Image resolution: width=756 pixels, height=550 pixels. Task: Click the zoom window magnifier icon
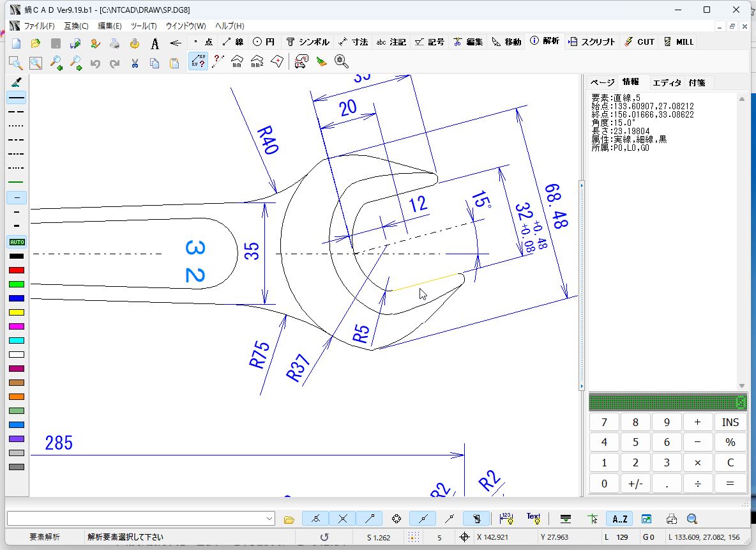click(16, 63)
